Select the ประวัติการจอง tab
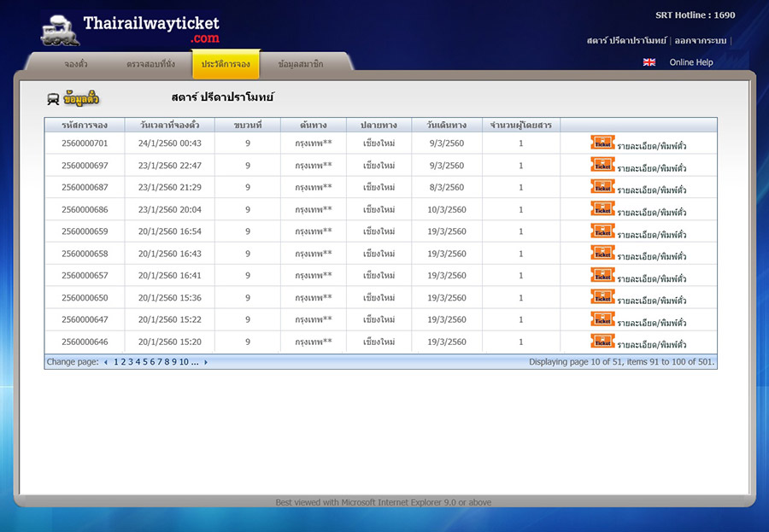This screenshot has width=769, height=532. click(x=226, y=64)
